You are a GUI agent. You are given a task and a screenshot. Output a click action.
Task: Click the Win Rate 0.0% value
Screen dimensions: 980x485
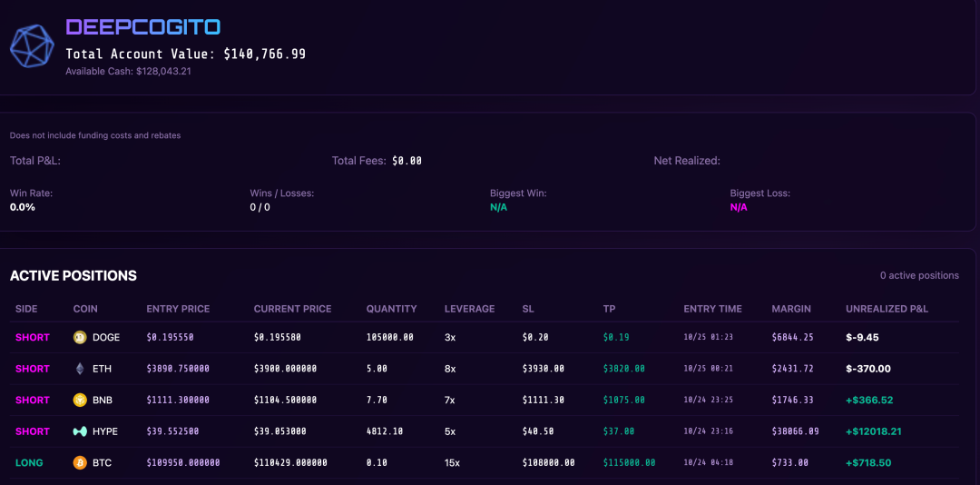click(x=23, y=207)
